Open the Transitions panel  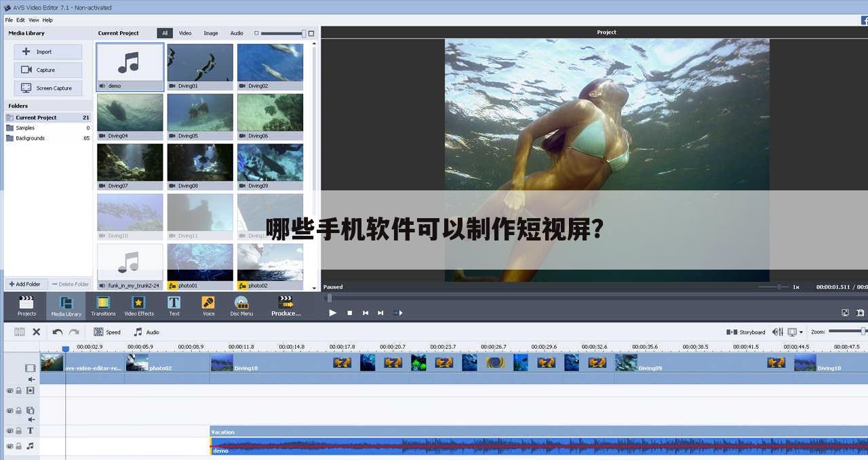point(103,306)
